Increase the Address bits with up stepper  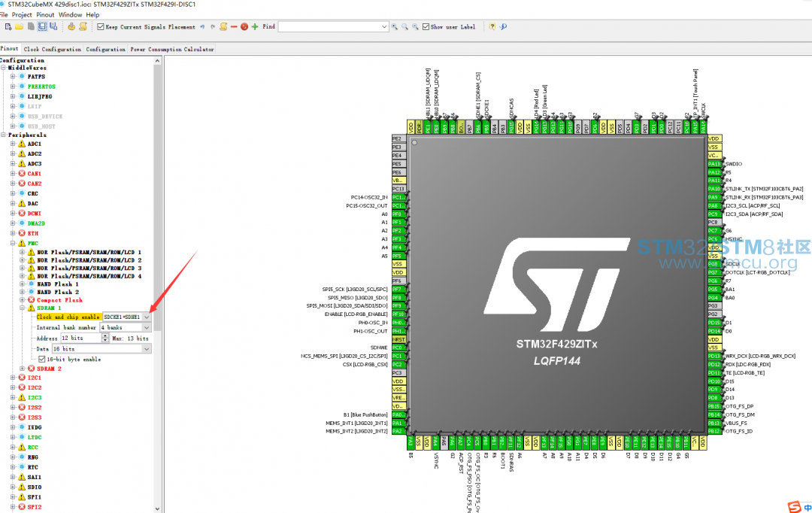(105, 335)
